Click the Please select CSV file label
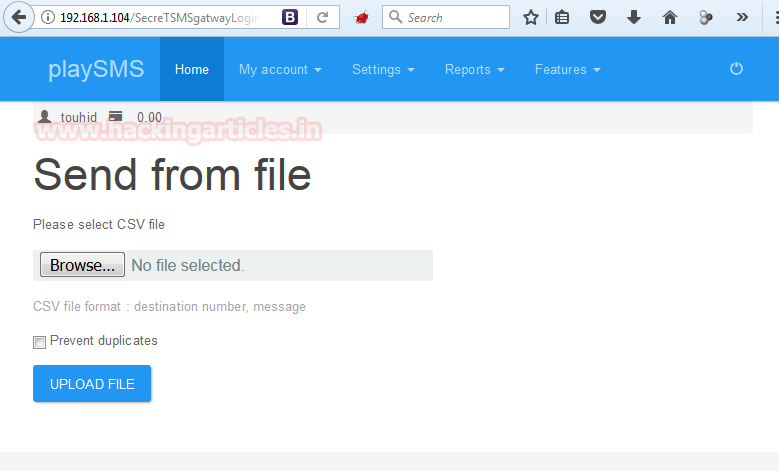Viewport: 779px width, 471px height. pos(99,225)
